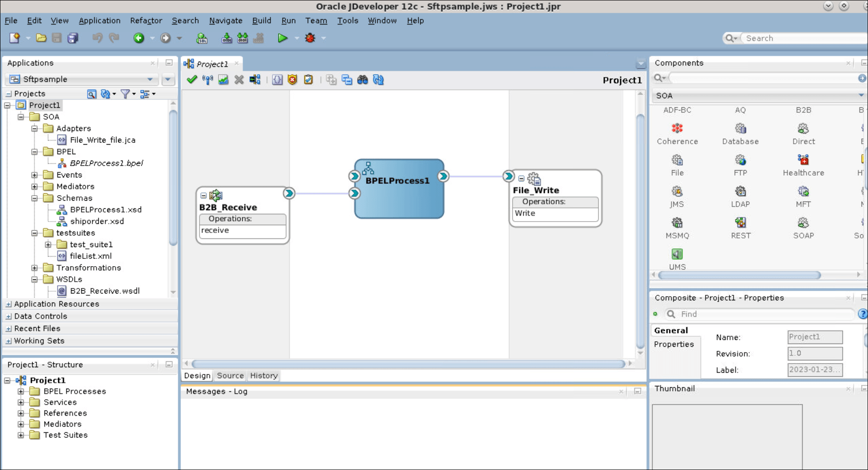Expand Test Suites in Structure panel
This screenshot has height=470, width=868.
click(x=21, y=435)
